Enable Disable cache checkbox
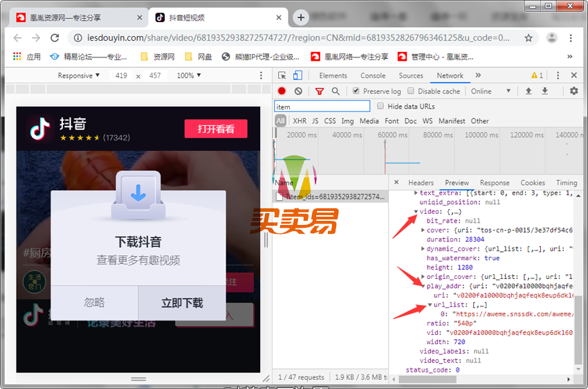This screenshot has height=389, width=588. coord(411,91)
